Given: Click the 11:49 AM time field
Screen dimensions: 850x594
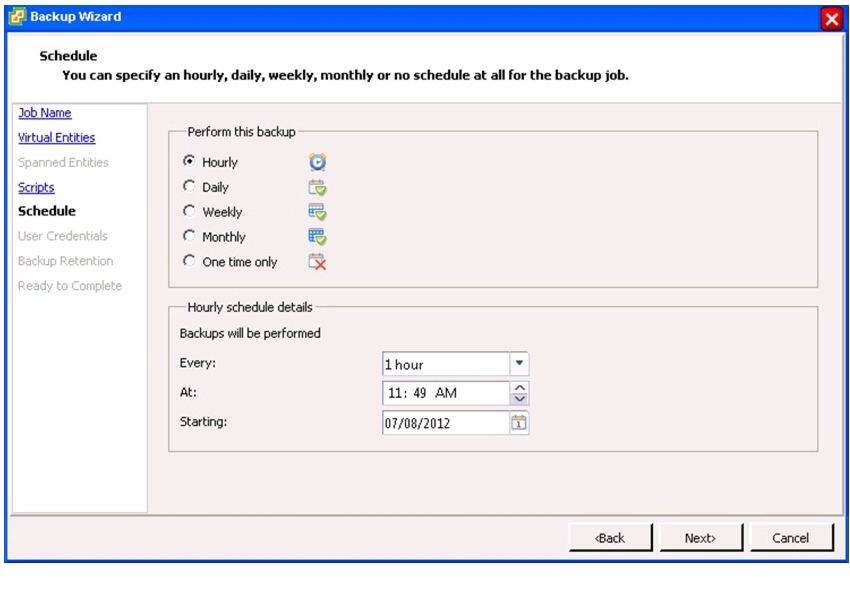Looking at the screenshot, I should point(446,393).
